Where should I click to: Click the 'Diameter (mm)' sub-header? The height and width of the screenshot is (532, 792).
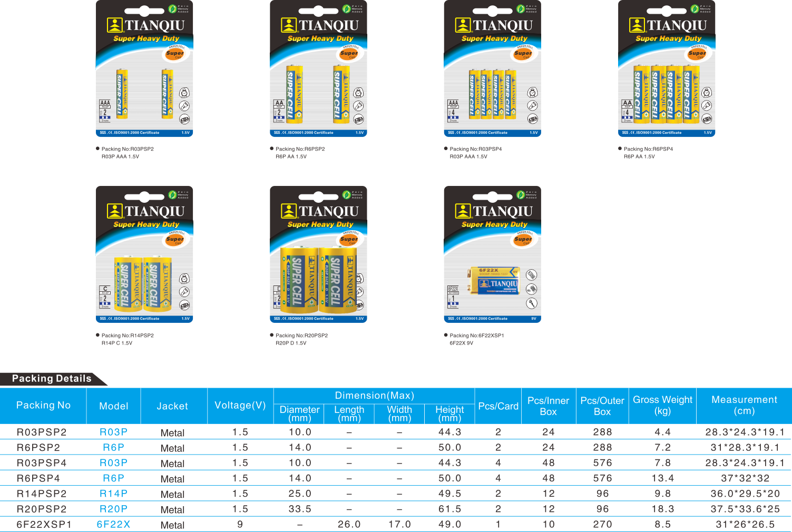300,413
